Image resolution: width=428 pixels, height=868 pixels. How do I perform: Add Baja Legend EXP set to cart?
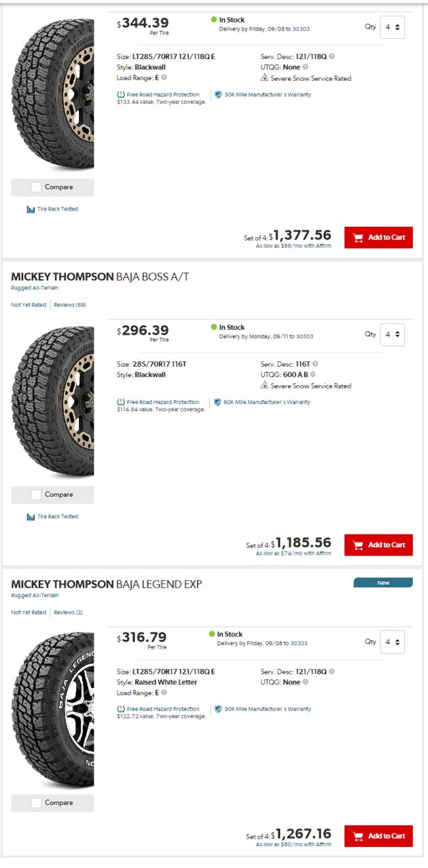click(378, 836)
